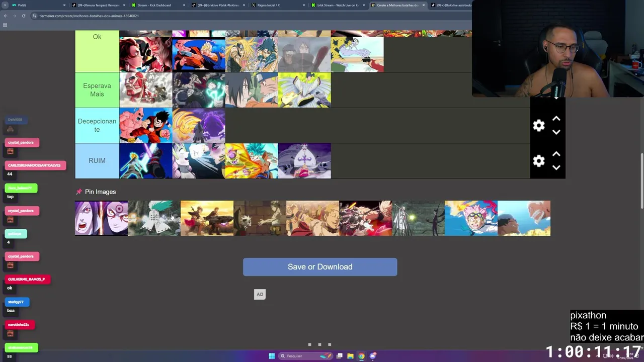
Task: Open the Windows Start menu
Action: point(272,356)
